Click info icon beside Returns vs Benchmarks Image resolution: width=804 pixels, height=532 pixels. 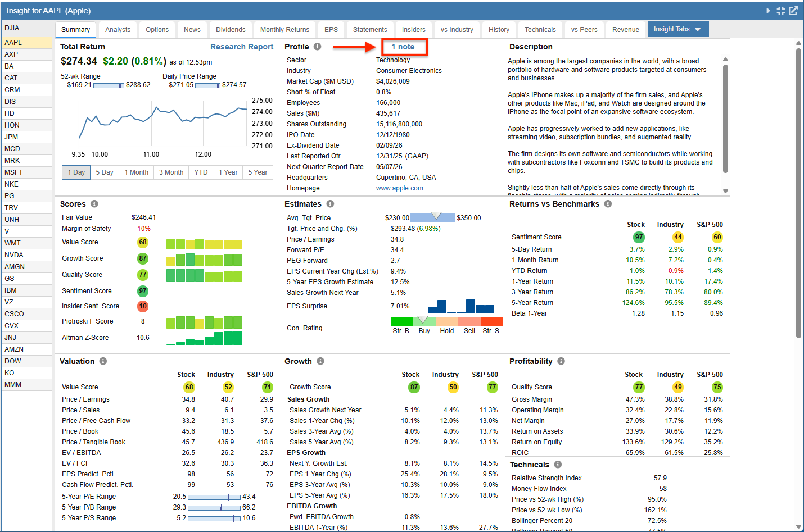pyautogui.click(x=608, y=204)
